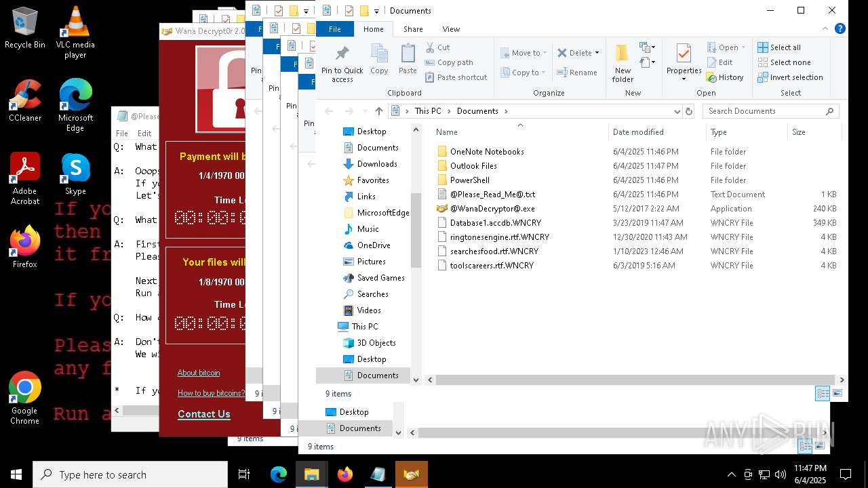Screen dimensions: 868x488
Task: Open Task View on taskbar
Action: 244,474
